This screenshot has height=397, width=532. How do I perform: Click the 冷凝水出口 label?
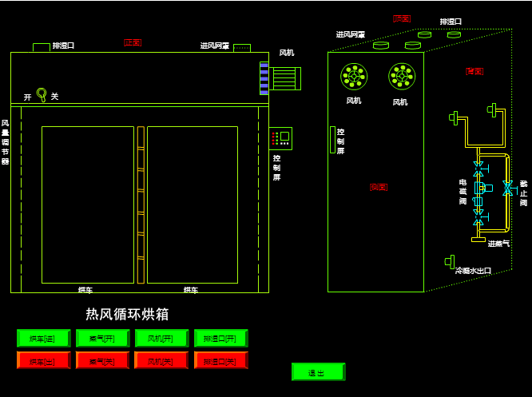pos(473,271)
